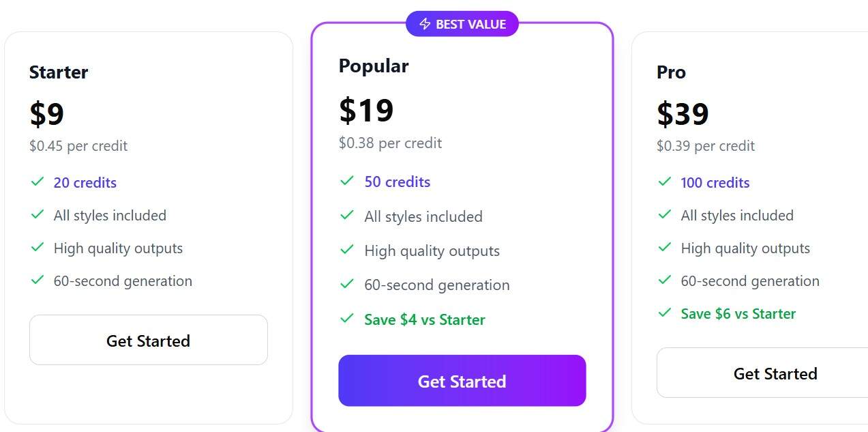Click the $19 price in Popular card
This screenshot has width=868, height=432.
click(367, 109)
